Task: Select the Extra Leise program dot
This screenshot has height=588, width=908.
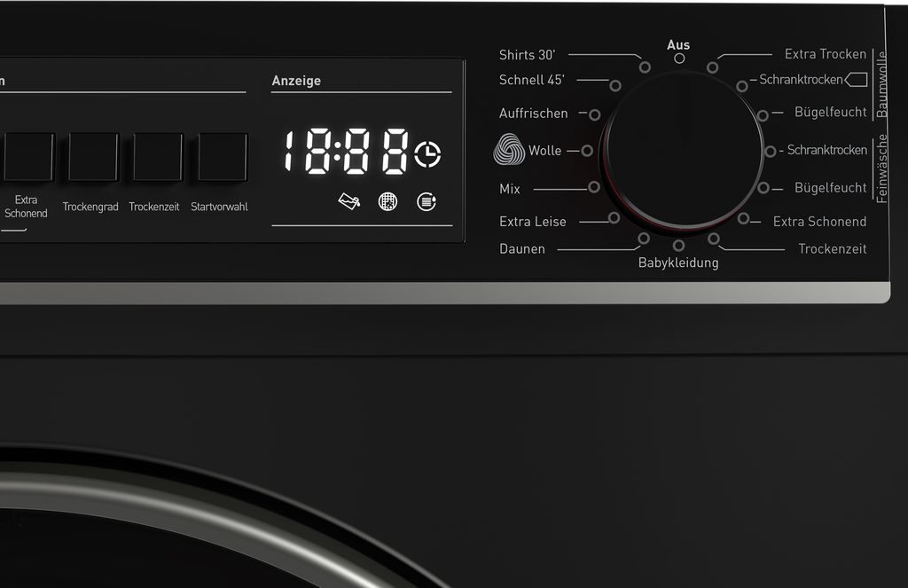Action: [614, 218]
